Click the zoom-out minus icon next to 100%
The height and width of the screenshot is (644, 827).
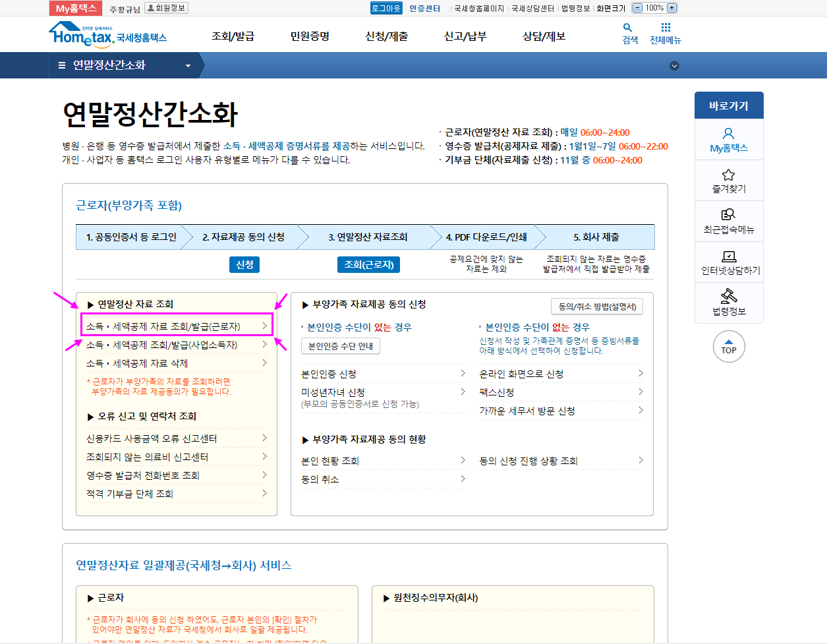[x=637, y=8]
